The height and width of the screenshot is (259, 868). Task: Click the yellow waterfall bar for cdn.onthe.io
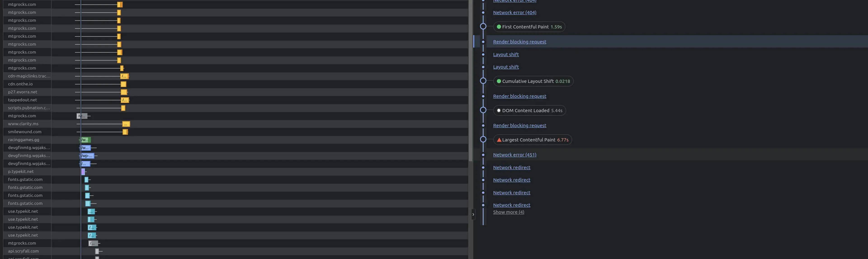tap(123, 84)
